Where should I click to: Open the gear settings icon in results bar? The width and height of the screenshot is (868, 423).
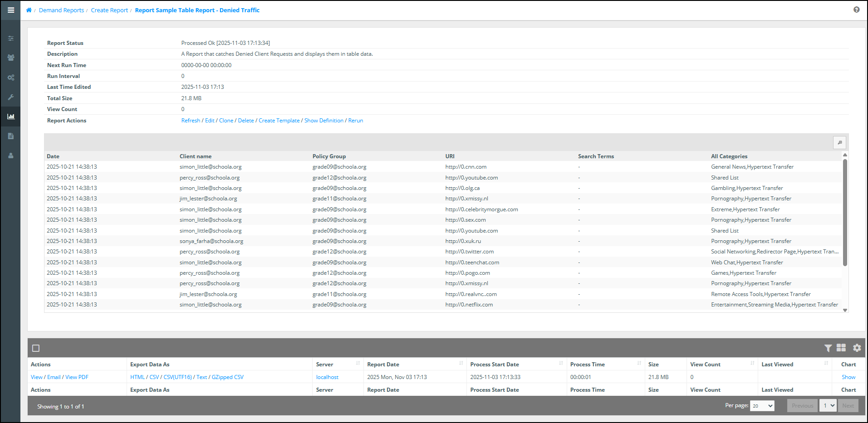click(x=857, y=348)
